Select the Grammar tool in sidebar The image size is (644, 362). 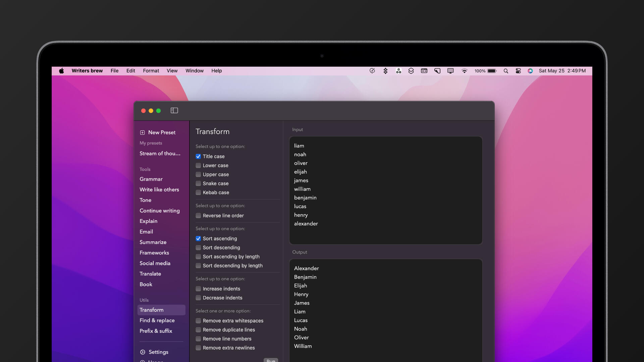151,179
